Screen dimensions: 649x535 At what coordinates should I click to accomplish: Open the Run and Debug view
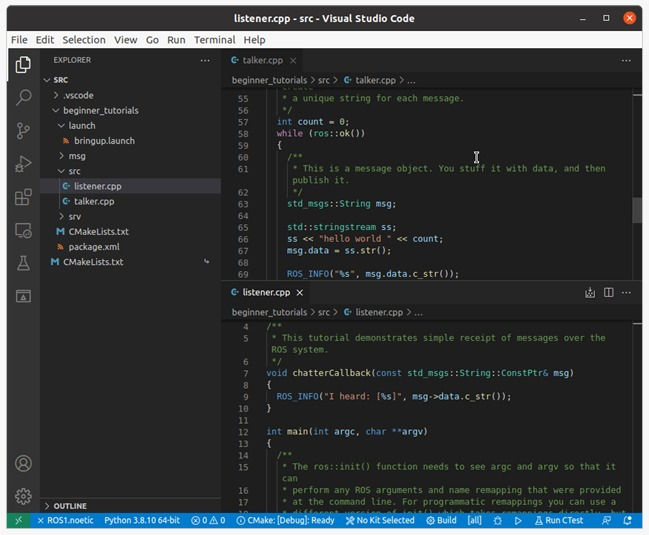(x=23, y=164)
